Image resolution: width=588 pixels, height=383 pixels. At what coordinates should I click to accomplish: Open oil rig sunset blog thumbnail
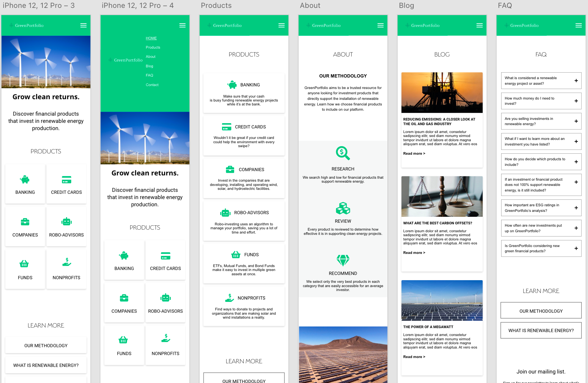(442, 93)
